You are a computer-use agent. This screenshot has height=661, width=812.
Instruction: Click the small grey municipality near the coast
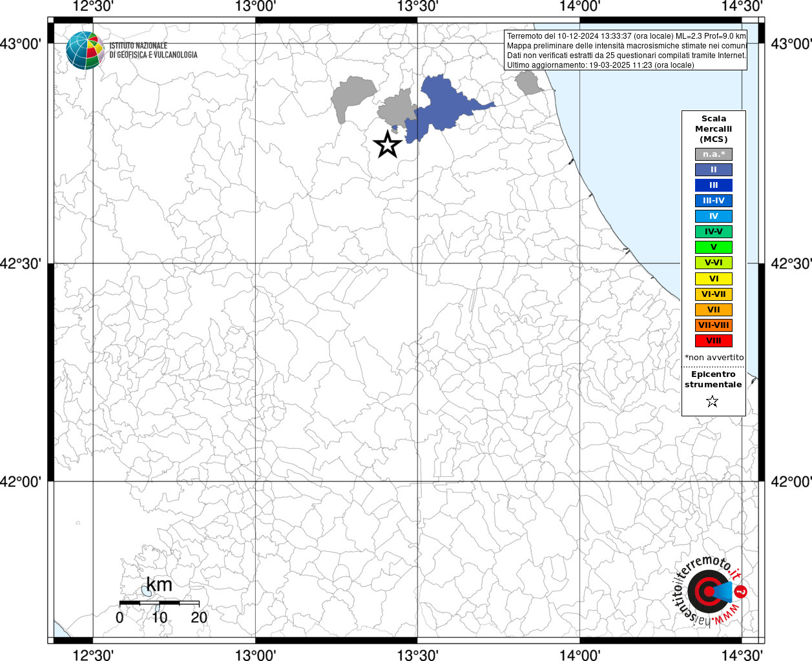click(x=528, y=83)
